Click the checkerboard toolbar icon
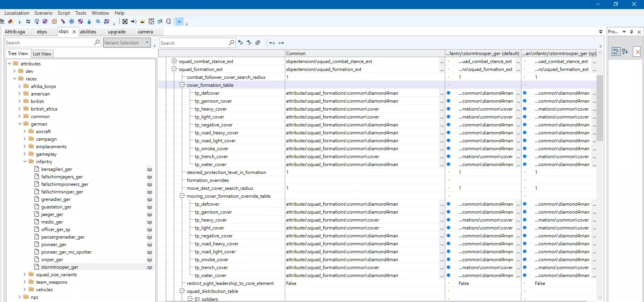Viewport: 644px width, 302px height. (54, 21)
